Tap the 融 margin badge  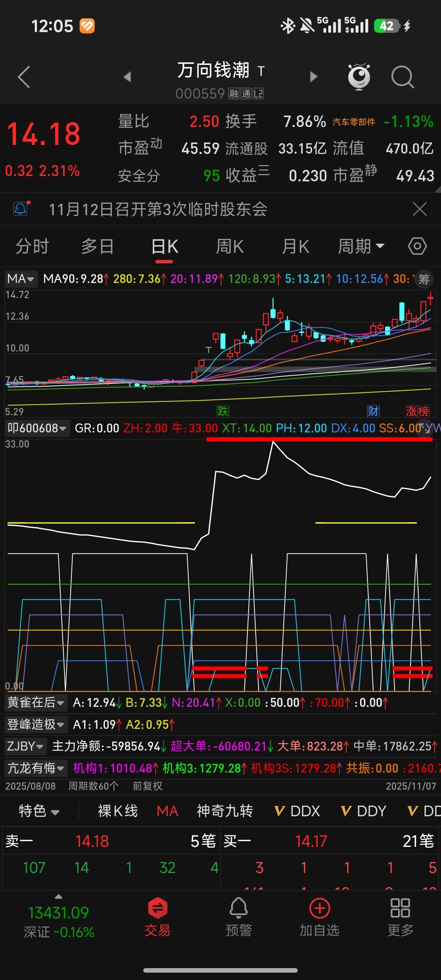pyautogui.click(x=234, y=94)
